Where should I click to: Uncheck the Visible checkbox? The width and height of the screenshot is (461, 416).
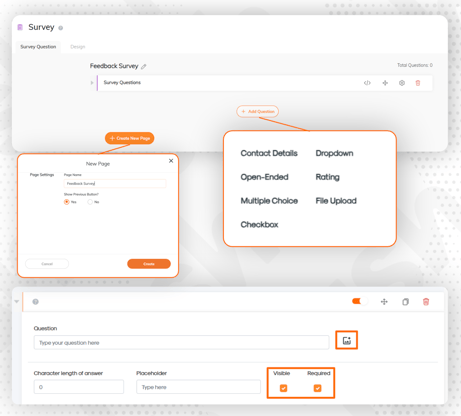tap(283, 388)
